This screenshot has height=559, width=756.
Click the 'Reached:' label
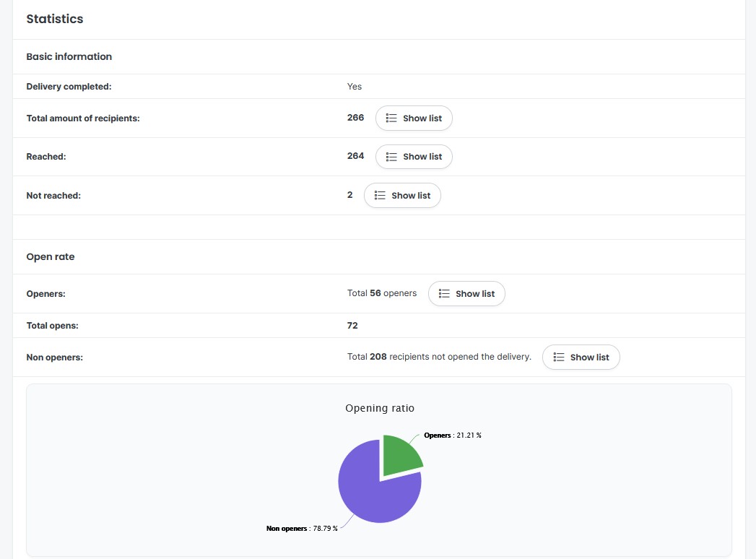pos(45,157)
